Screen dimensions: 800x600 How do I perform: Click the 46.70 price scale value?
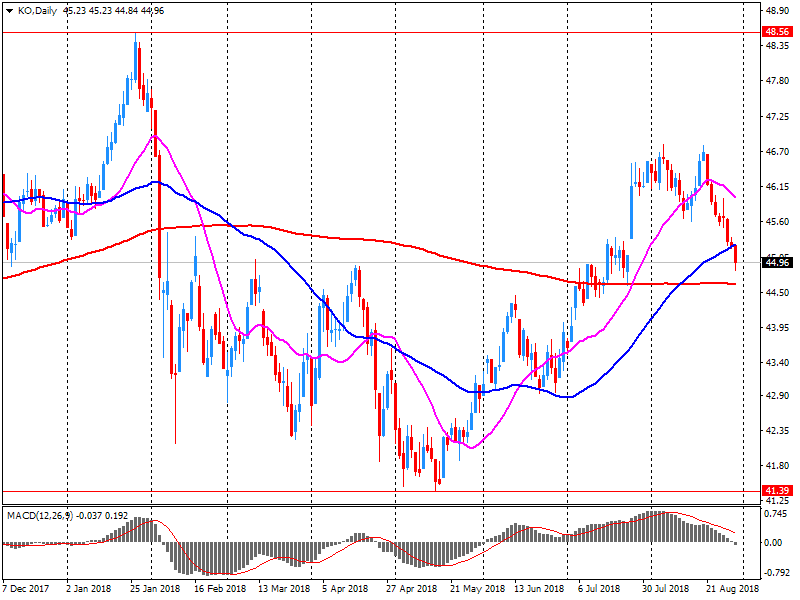[777, 152]
